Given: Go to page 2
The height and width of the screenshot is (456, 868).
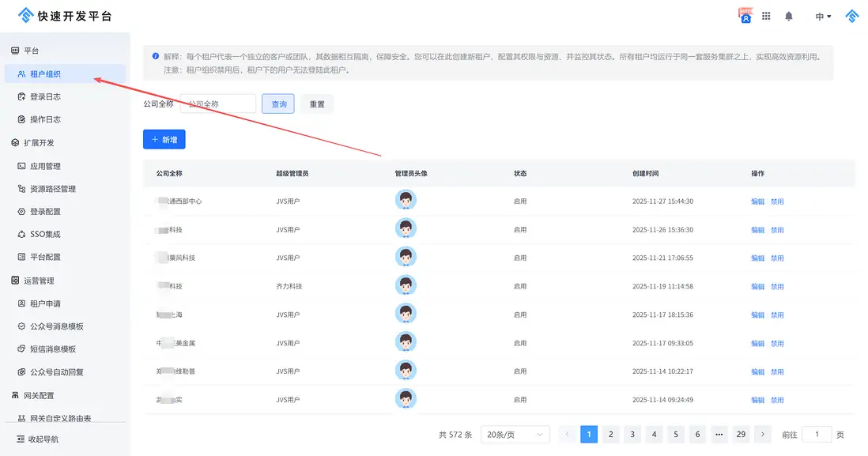Looking at the screenshot, I should pos(610,435).
